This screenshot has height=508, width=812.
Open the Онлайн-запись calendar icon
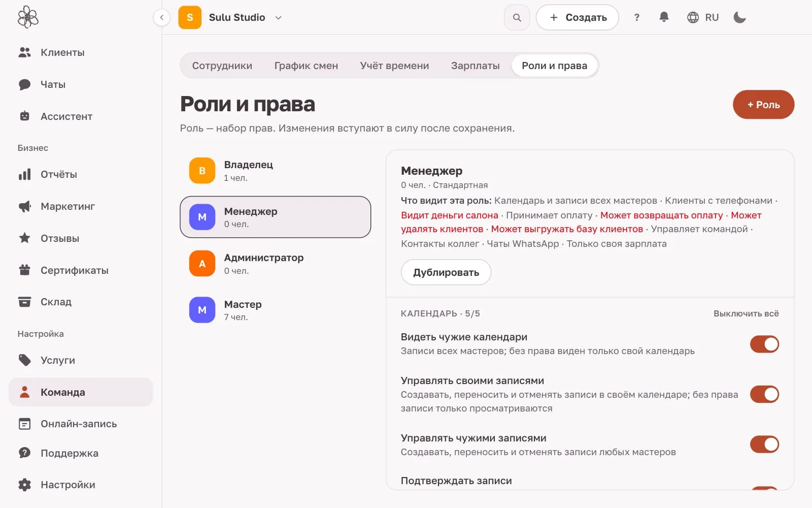pos(24,424)
